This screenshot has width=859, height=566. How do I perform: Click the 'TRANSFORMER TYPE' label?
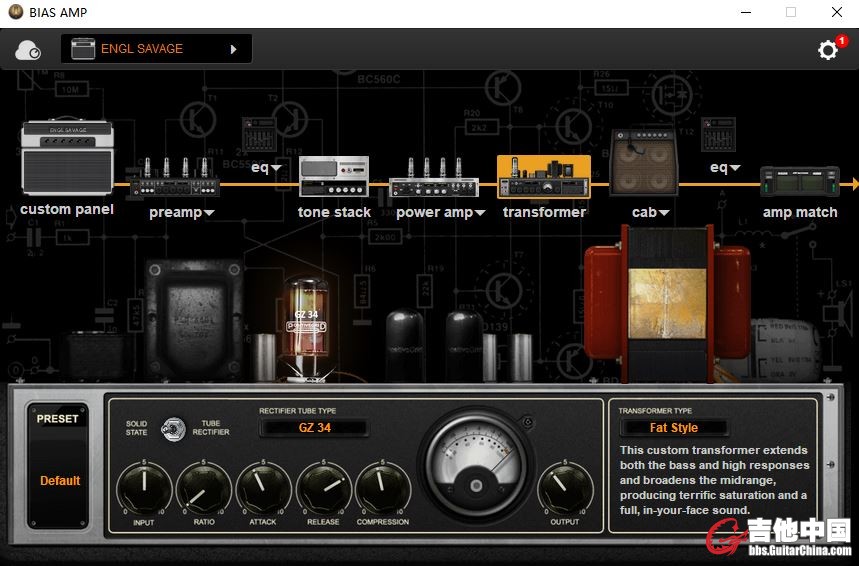tap(655, 410)
